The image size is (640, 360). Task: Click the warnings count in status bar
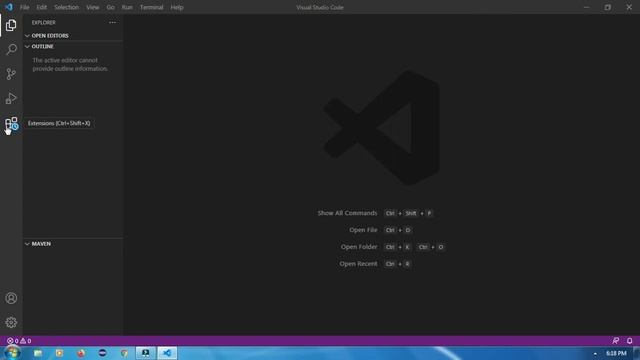pos(26,341)
